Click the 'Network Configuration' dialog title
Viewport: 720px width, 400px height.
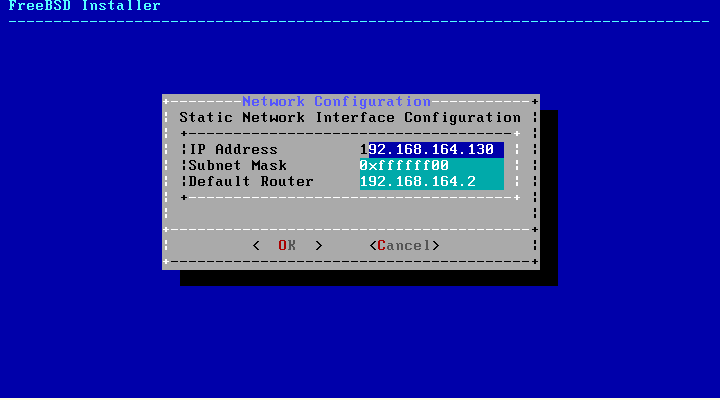coord(337,101)
